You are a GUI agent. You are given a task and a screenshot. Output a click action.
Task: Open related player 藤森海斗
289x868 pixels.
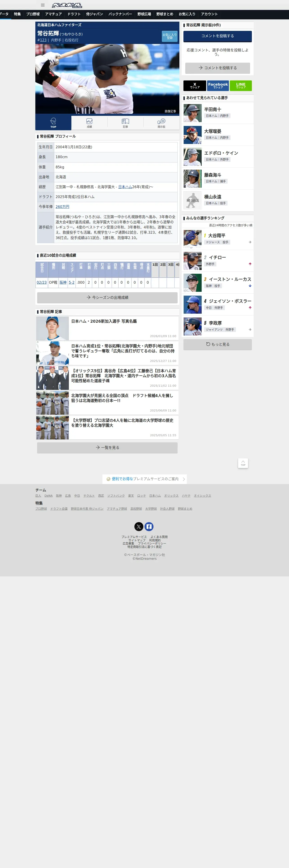point(217,179)
